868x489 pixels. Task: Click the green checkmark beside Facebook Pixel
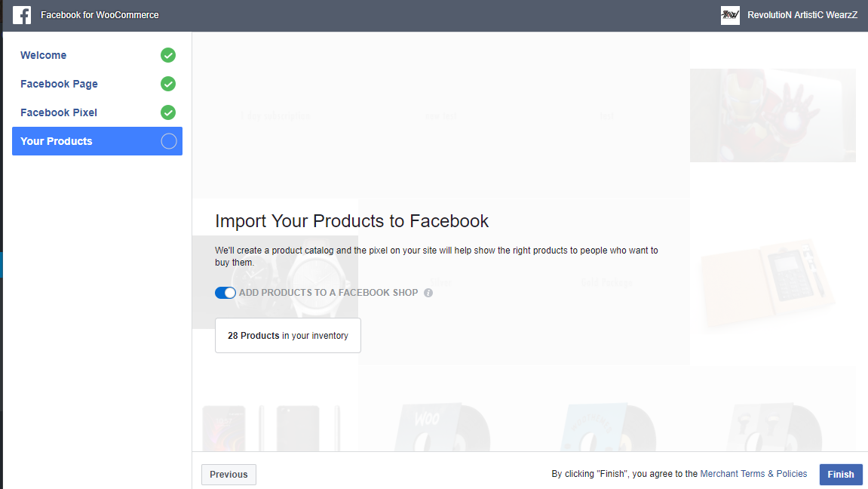[168, 112]
